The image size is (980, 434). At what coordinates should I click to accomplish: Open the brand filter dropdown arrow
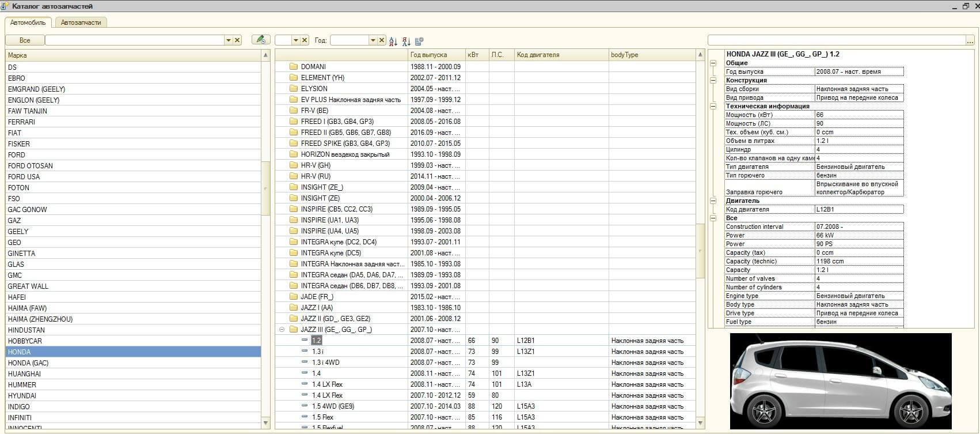click(228, 40)
